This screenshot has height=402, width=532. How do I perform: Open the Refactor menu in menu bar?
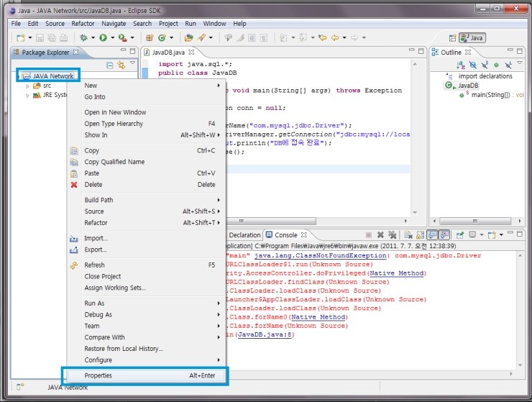83,24
